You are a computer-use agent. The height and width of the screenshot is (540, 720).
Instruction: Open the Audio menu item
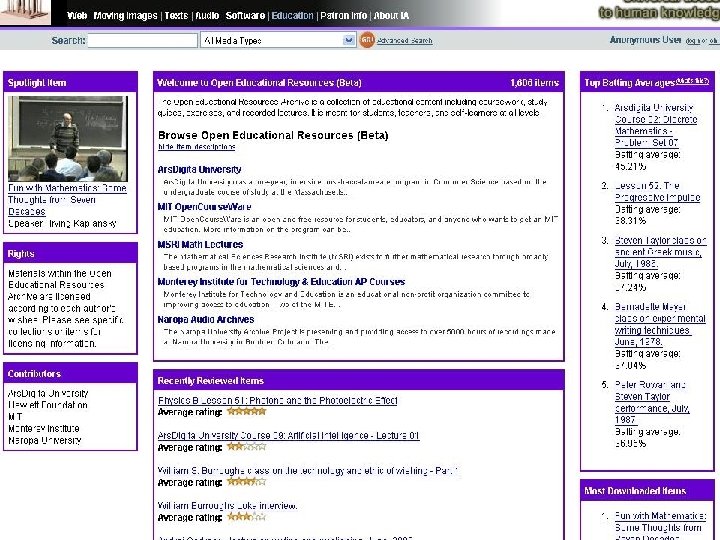tap(207, 16)
